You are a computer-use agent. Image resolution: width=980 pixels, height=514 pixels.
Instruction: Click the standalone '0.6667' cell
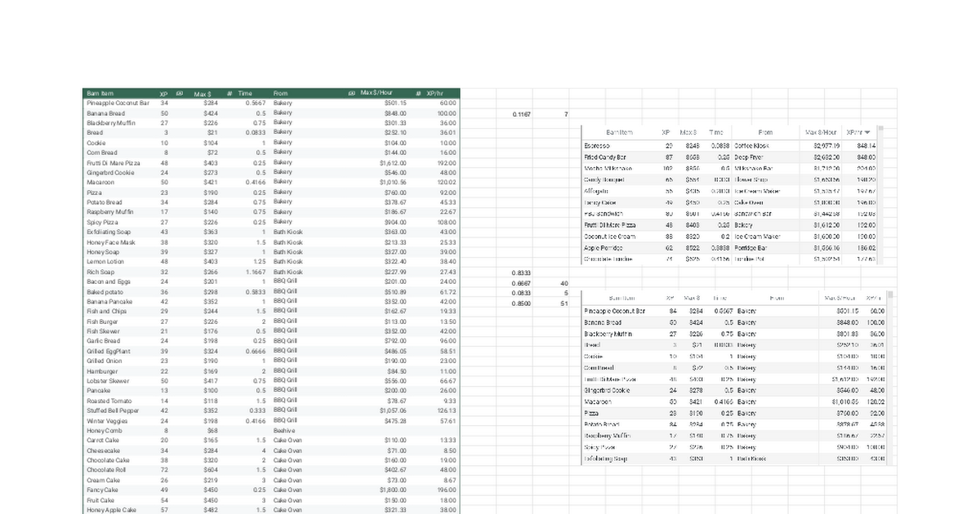pos(521,283)
